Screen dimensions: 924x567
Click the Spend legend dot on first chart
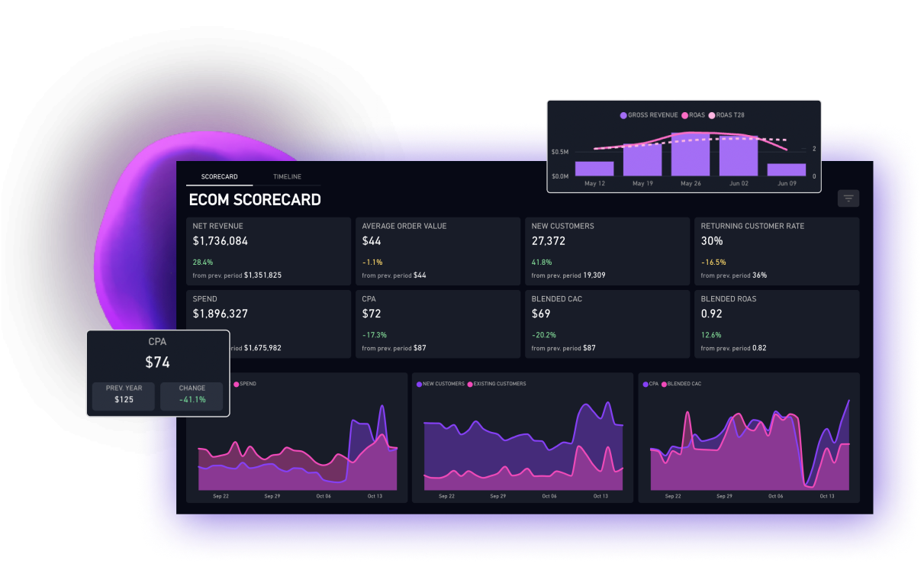tap(237, 384)
